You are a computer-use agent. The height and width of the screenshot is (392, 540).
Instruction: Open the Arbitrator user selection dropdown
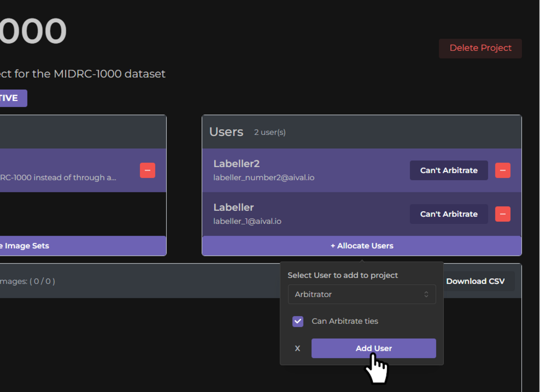(x=361, y=294)
